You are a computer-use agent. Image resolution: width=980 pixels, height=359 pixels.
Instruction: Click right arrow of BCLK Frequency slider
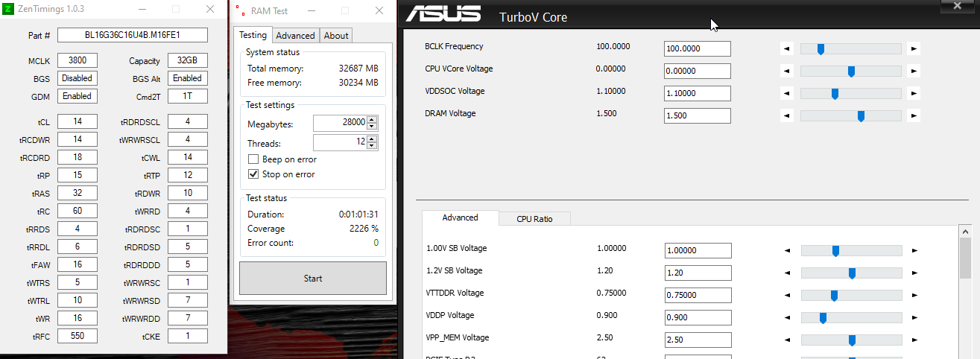[x=914, y=49]
